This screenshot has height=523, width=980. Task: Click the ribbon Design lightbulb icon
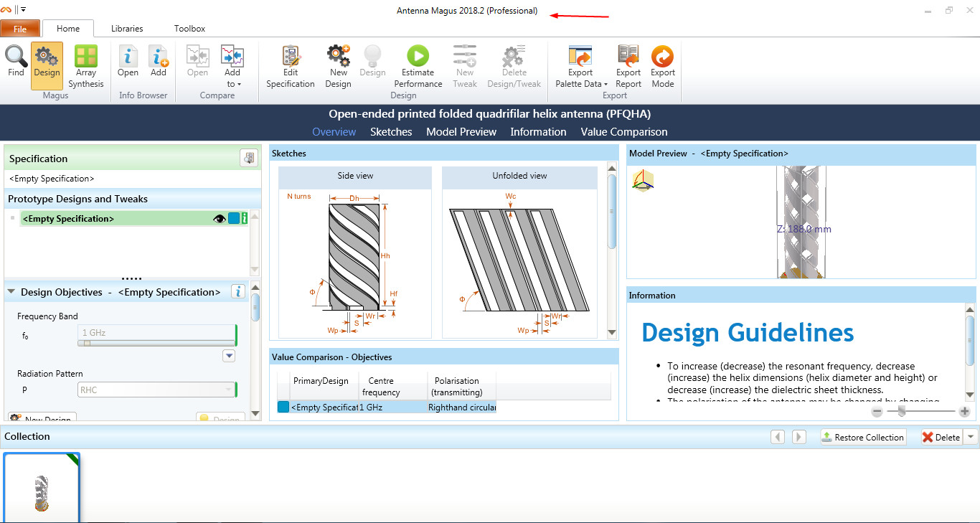(372, 61)
